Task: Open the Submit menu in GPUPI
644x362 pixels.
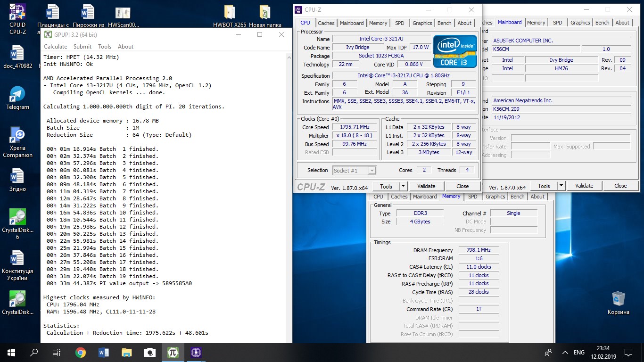Action: point(83,46)
